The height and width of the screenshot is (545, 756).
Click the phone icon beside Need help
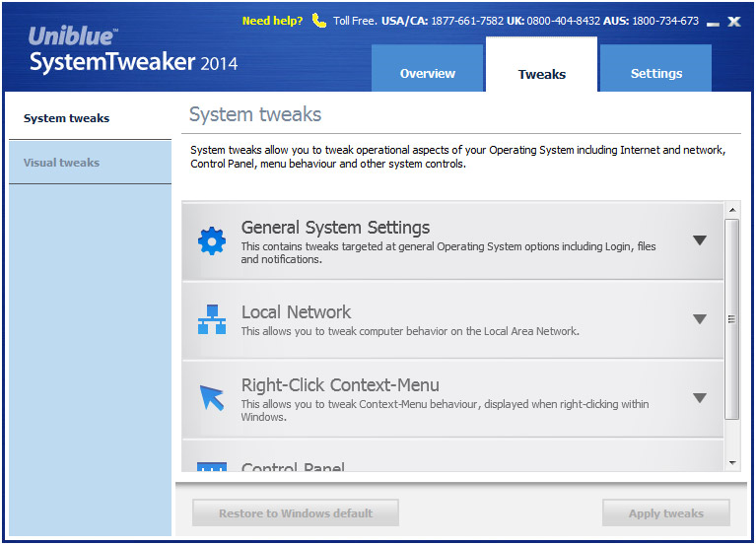coord(318,21)
